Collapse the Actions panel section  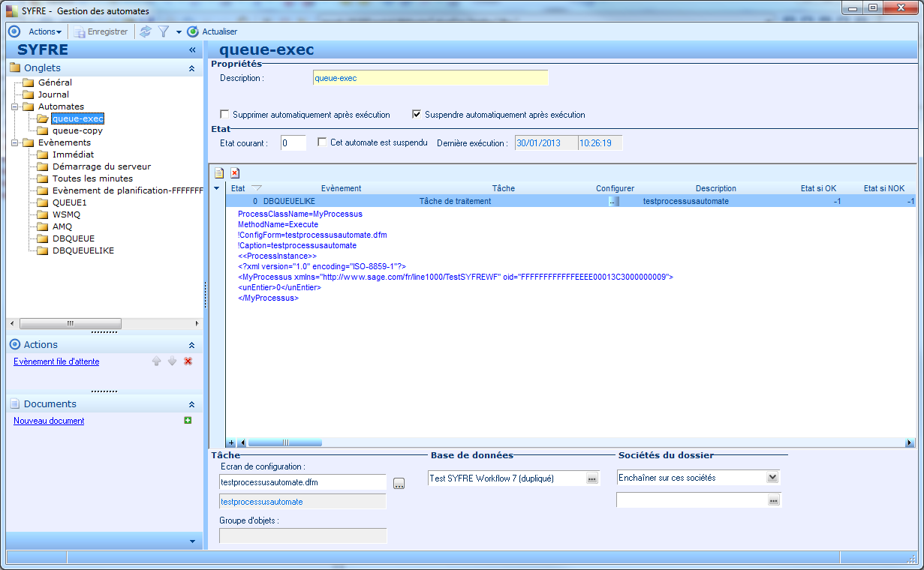point(191,345)
